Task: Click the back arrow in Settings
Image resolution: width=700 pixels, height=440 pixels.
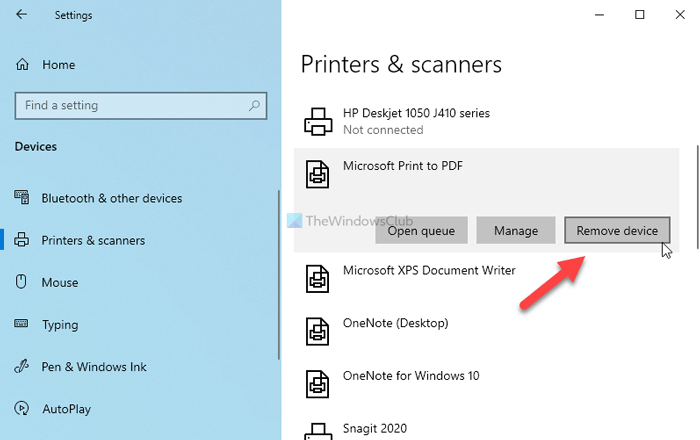Action: (22, 15)
